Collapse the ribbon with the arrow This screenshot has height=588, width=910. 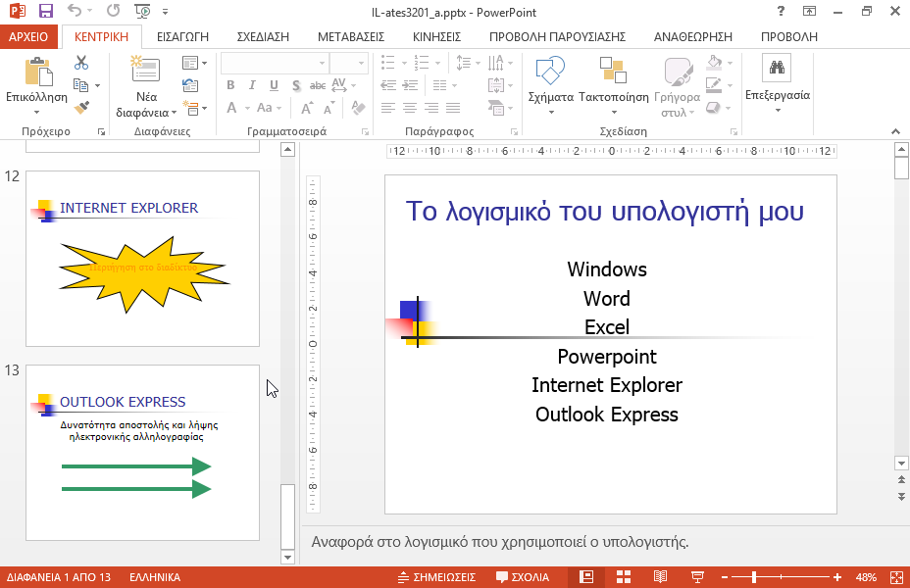[895, 131]
